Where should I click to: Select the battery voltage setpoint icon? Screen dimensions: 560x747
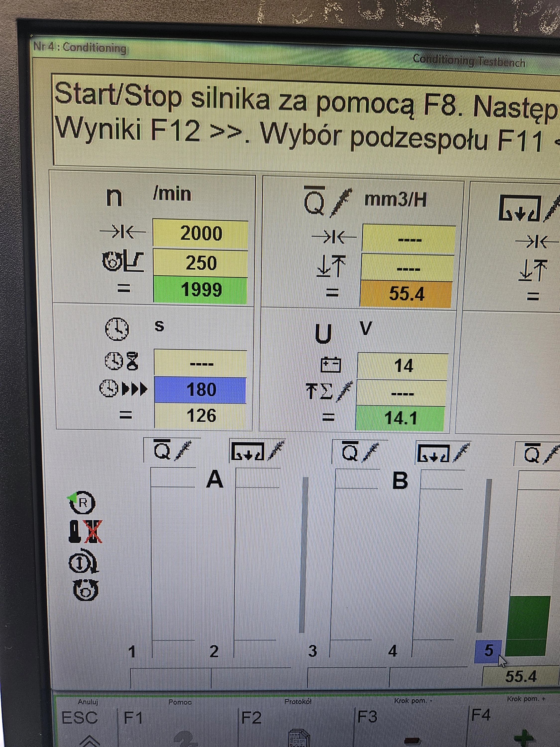tap(331, 365)
